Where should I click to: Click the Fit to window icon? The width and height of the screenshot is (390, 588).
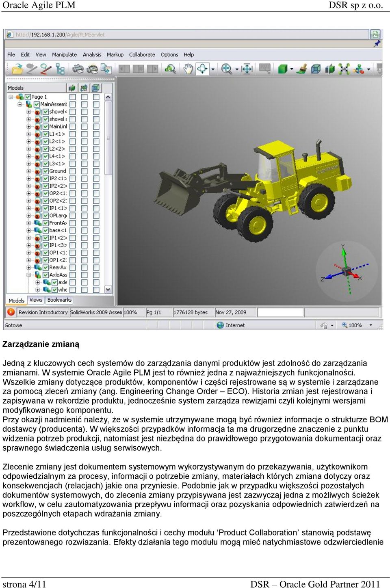pos(247,69)
